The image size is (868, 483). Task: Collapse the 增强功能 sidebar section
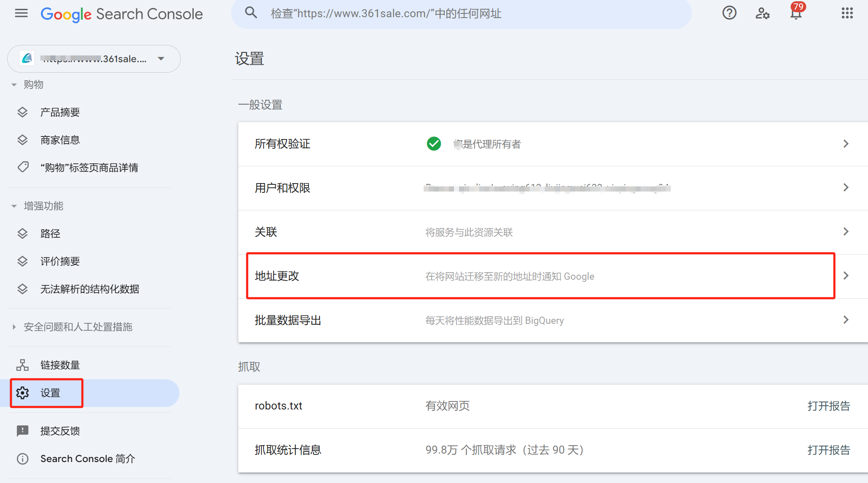coord(14,206)
